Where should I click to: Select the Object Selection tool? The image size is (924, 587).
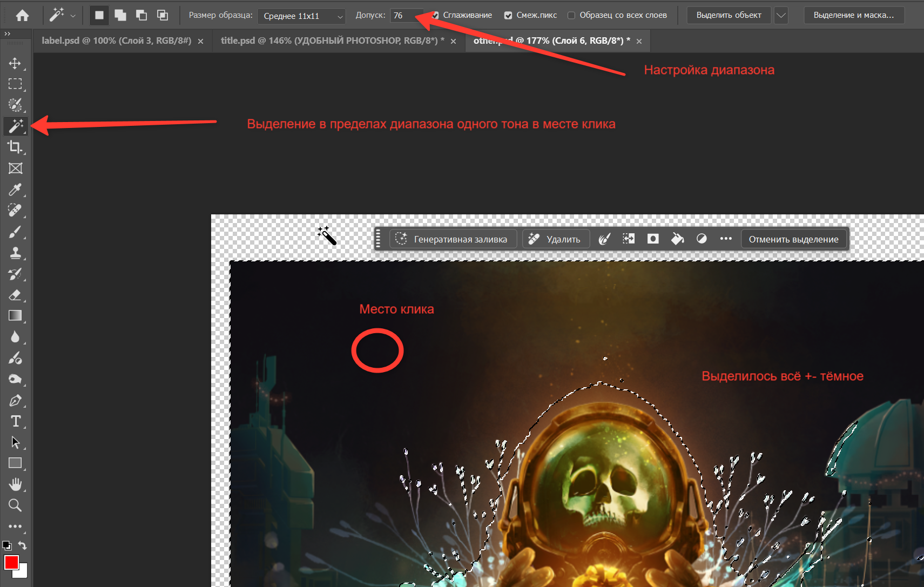click(15, 105)
